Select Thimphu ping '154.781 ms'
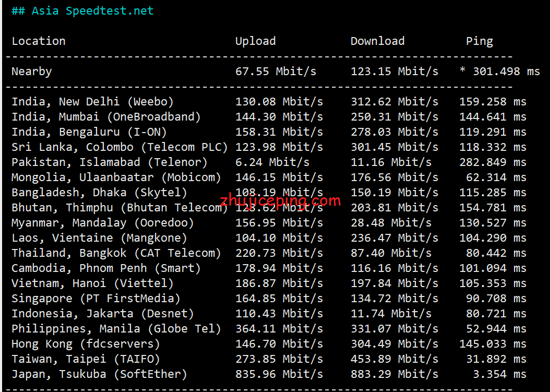Screen dimensions: 550x392 point(493,207)
